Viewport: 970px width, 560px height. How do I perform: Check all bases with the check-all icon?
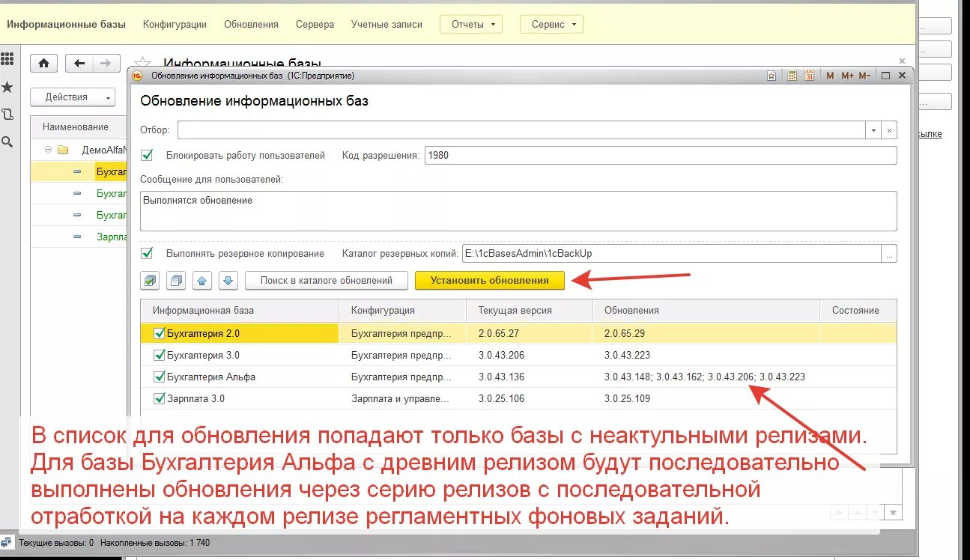coord(151,281)
